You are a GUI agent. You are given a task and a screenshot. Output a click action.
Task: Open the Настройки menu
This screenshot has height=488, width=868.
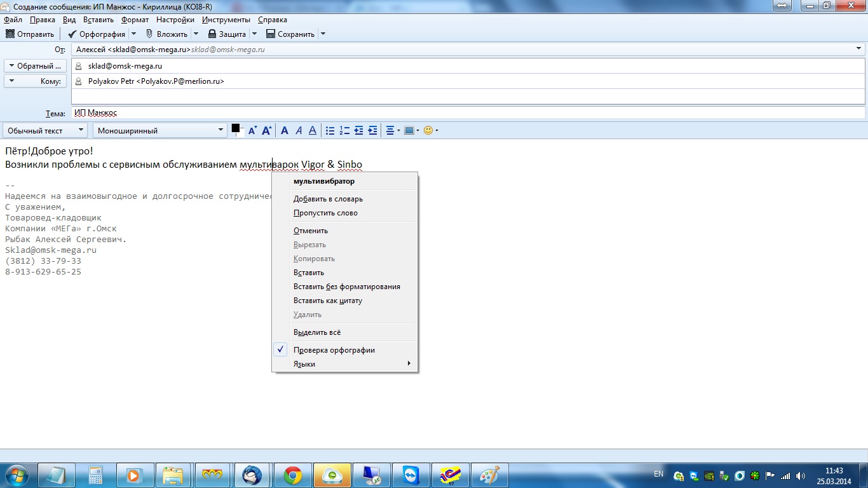(x=175, y=20)
